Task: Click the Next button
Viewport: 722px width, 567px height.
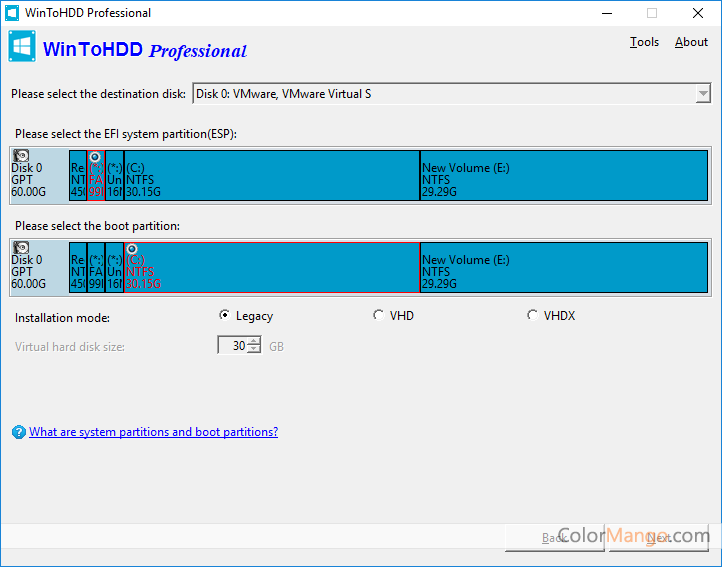Action: 658,538
